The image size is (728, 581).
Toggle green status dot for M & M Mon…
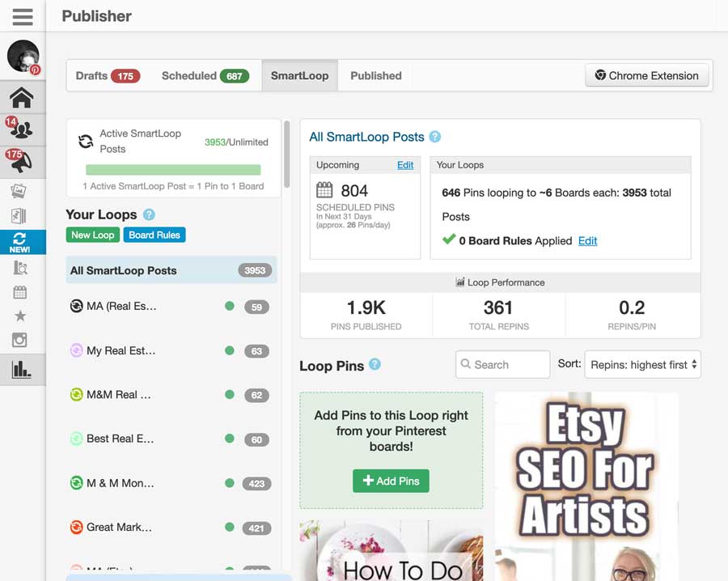[230, 483]
